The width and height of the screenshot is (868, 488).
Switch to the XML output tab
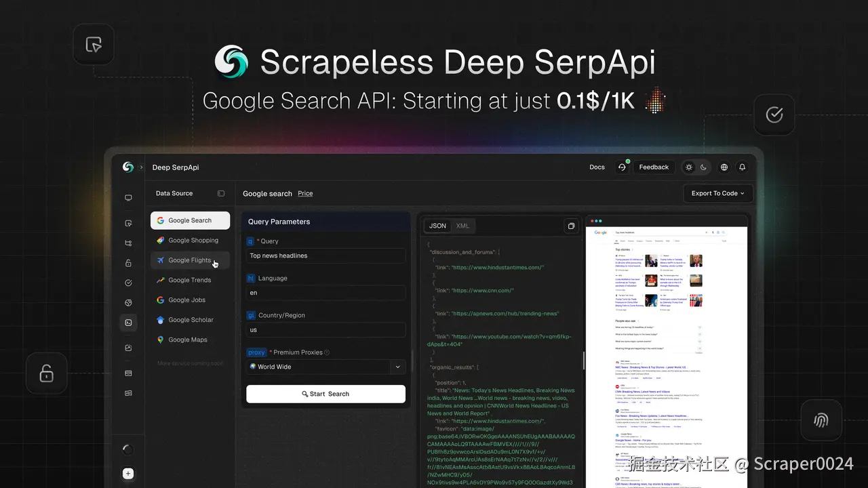(x=462, y=226)
